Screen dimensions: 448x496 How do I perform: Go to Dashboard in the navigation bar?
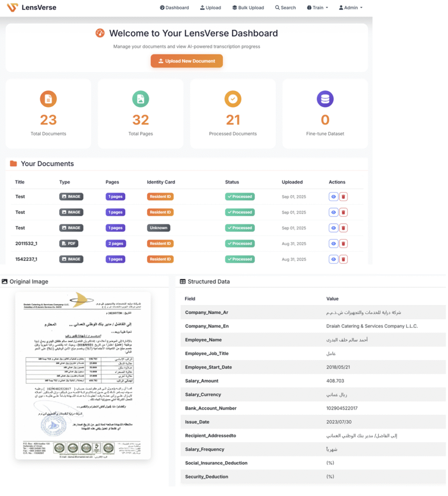pyautogui.click(x=174, y=8)
